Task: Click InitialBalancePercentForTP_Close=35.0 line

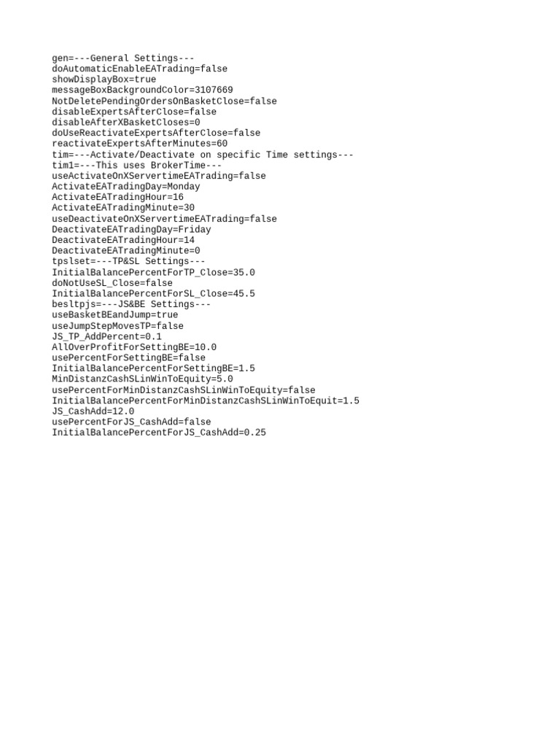Action: [153, 273]
